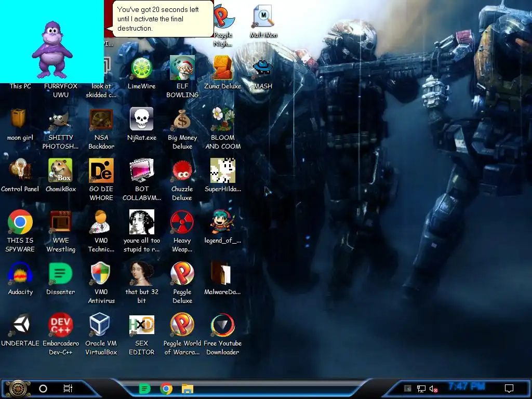Select the NSA Backdoor icon
532x399 pixels.
101,120
